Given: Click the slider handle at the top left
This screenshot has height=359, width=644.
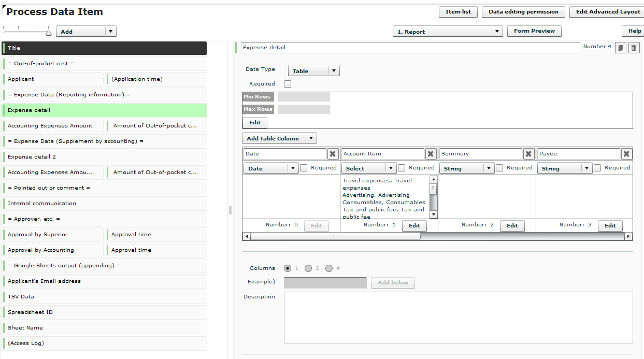Looking at the screenshot, I should (x=48, y=31).
